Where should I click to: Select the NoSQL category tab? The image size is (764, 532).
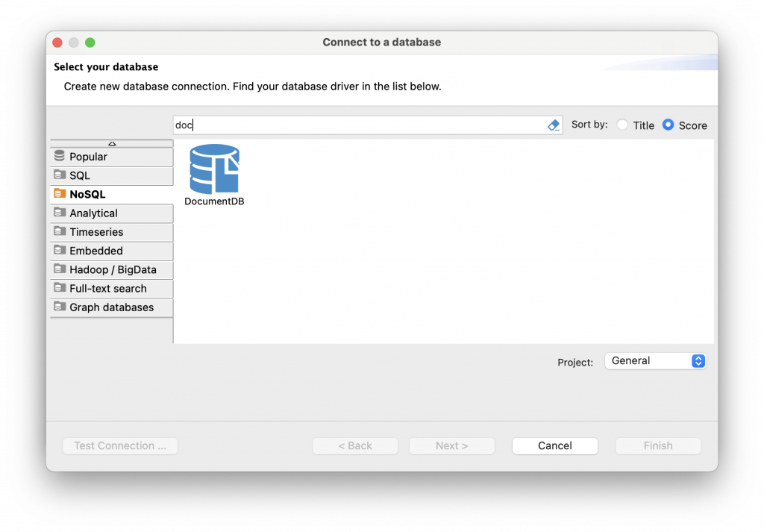click(x=112, y=195)
